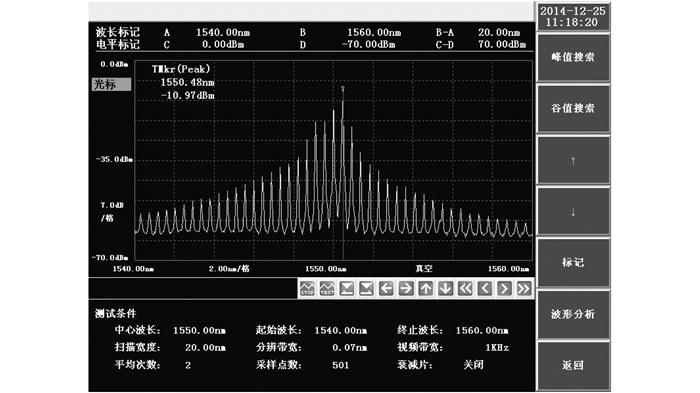The height and width of the screenshot is (393, 700).
Task: Open the 标记 marker menu
Action: [573, 262]
